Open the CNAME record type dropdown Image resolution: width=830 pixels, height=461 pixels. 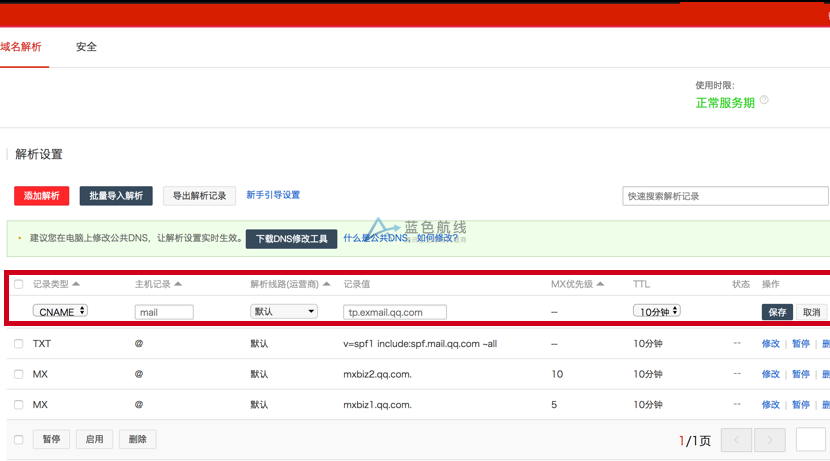[x=61, y=312]
